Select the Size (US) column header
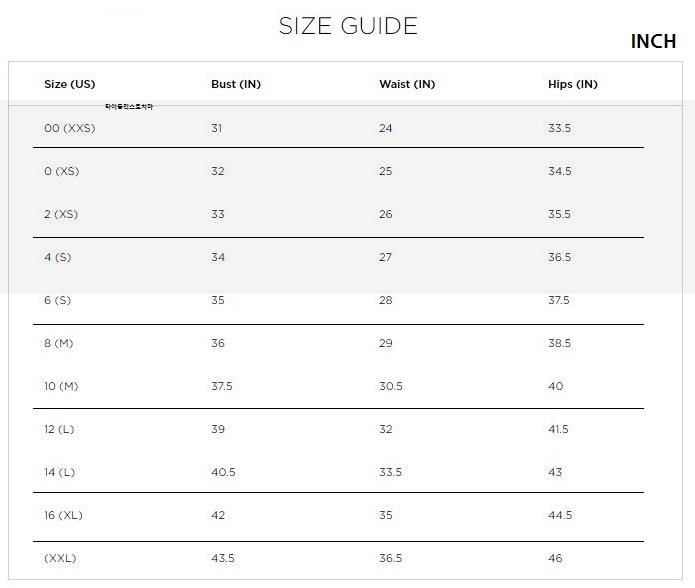 click(69, 85)
